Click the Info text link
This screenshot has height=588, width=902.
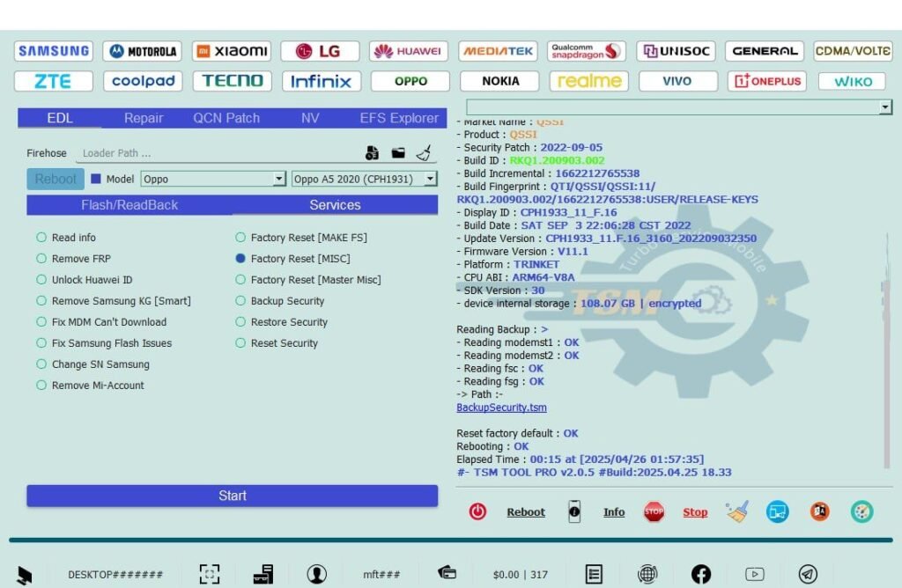(x=614, y=511)
